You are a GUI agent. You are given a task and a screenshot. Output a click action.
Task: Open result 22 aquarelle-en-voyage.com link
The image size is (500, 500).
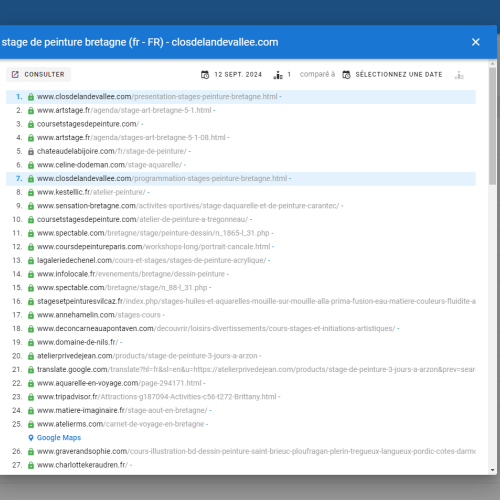[x=119, y=383]
